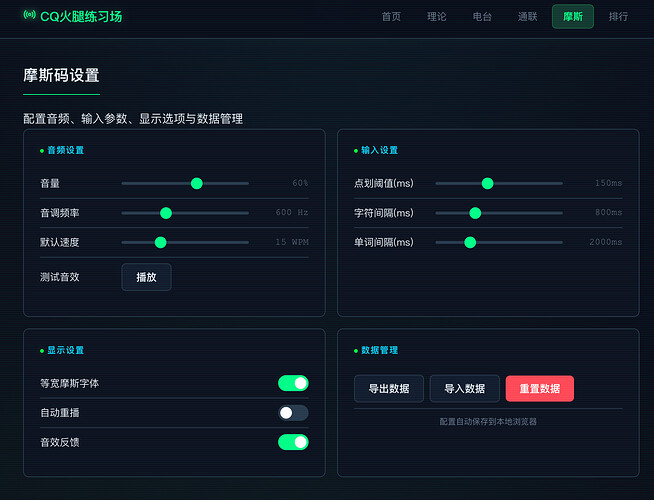The width and height of the screenshot is (654, 500).
Task: Click the 800ms character gap value
Action: pyautogui.click(x=609, y=212)
